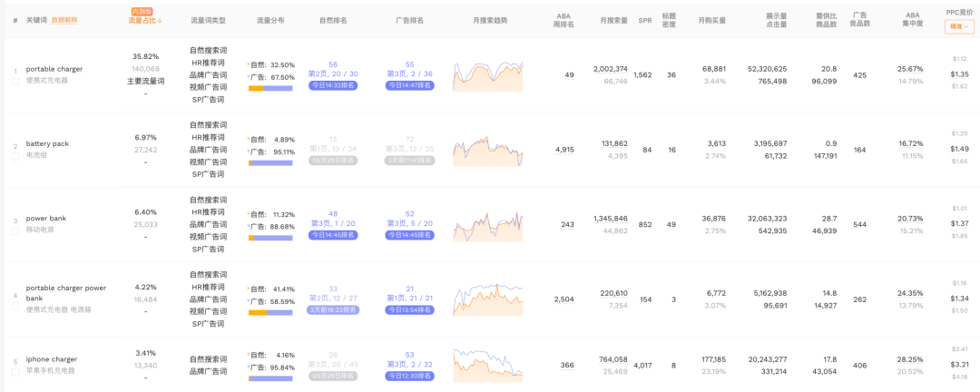
Task: Click ABA concentration value 28.25%
Action: pos(910,359)
